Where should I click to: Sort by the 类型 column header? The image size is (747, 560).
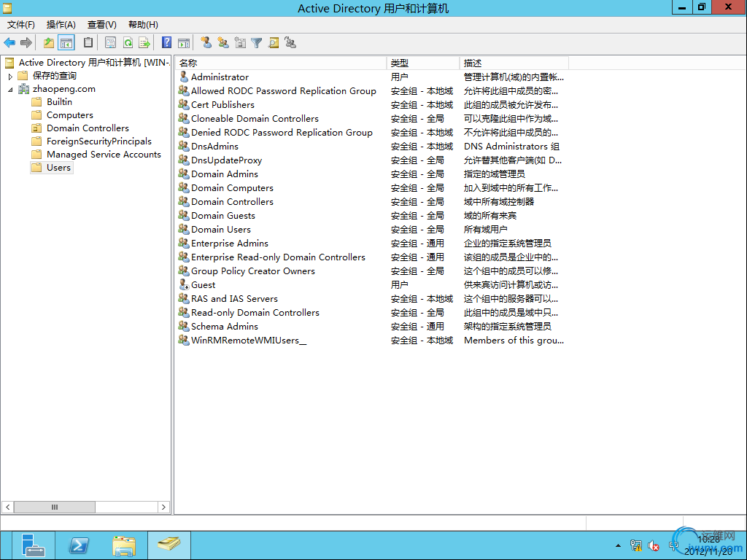(x=423, y=63)
